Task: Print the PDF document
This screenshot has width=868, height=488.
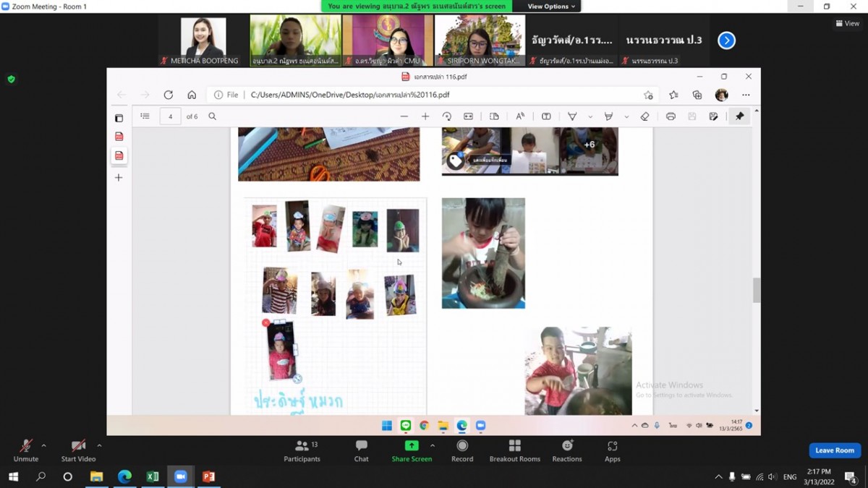Action: [671, 116]
